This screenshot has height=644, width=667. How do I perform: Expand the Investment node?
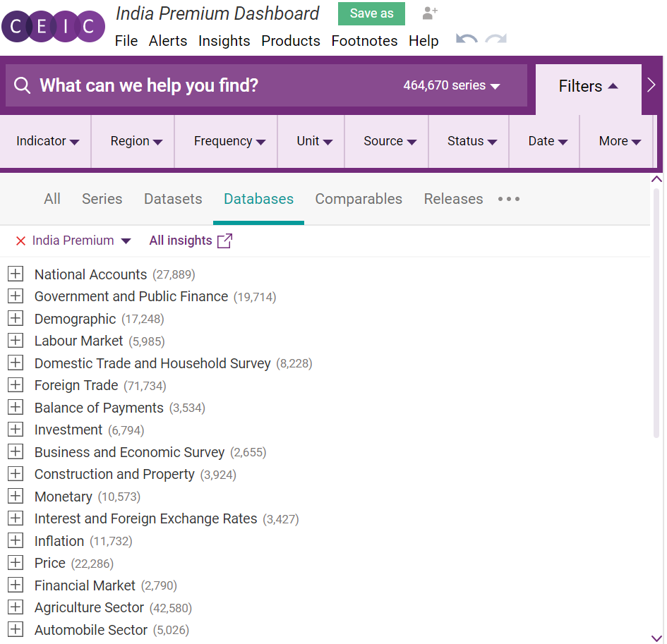[x=16, y=430]
